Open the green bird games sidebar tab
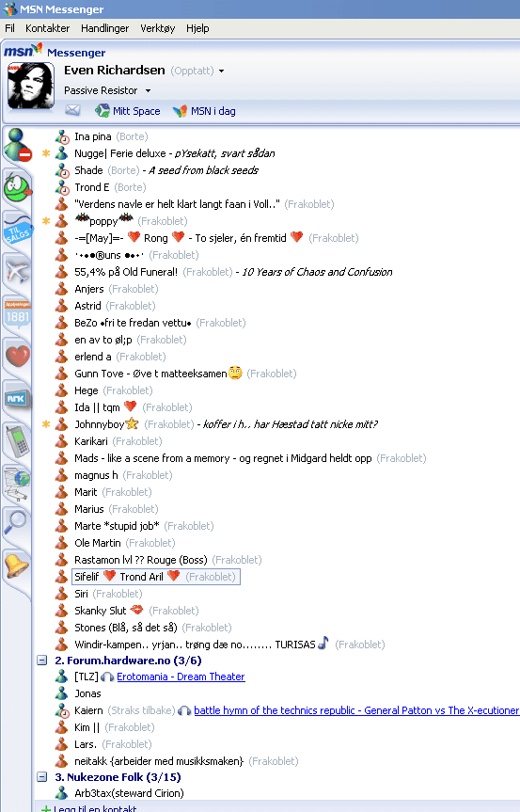 [x=17, y=188]
